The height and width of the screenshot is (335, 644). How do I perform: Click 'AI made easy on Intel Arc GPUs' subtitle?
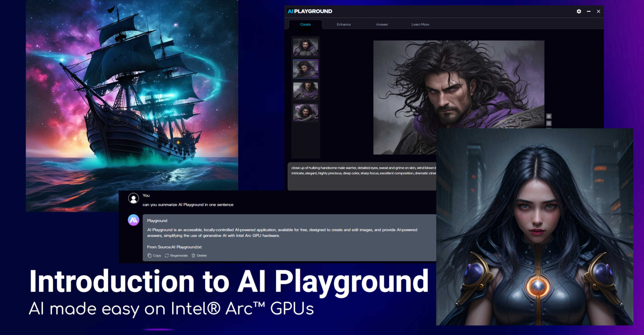(x=171, y=309)
